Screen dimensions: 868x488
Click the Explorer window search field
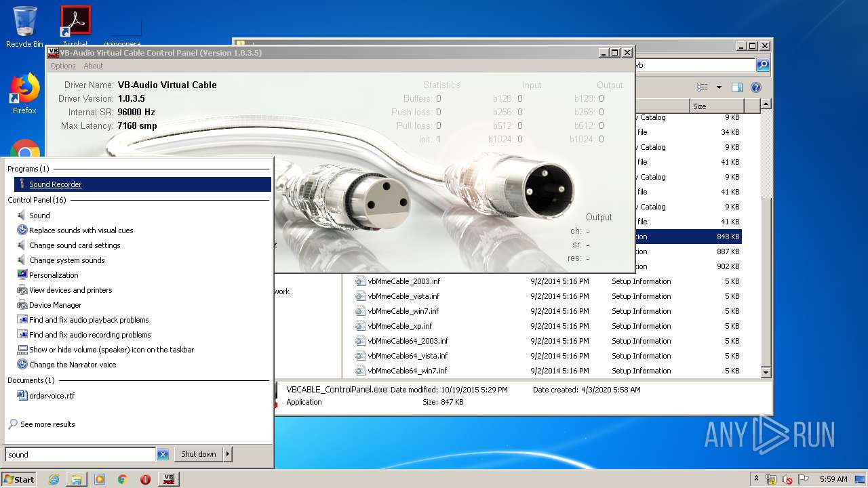pos(694,65)
